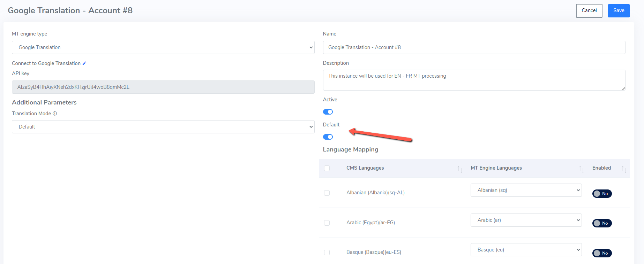Open the Arabic (ar) engine language dropdown

526,220
